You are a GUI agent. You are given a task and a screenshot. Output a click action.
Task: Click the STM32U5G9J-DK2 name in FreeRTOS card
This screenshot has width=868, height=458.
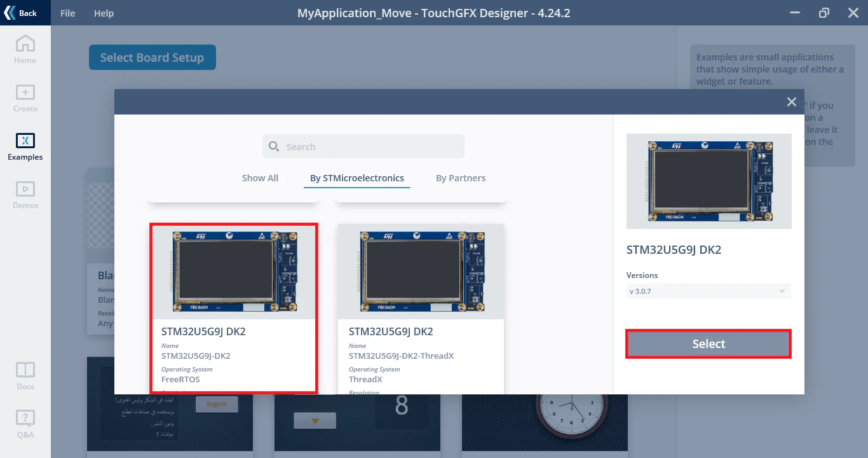pos(196,356)
